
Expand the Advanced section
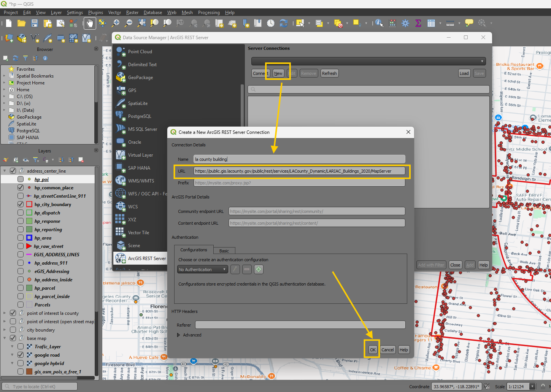coord(179,335)
